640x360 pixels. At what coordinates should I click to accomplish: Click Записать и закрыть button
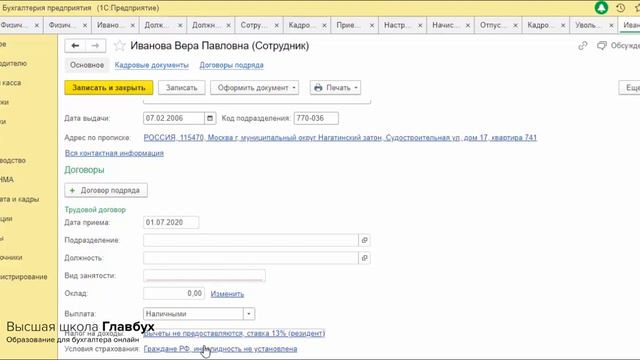(109, 88)
